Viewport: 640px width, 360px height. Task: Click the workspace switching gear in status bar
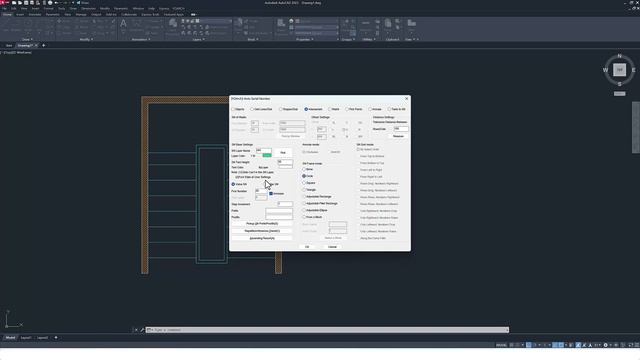click(605, 345)
